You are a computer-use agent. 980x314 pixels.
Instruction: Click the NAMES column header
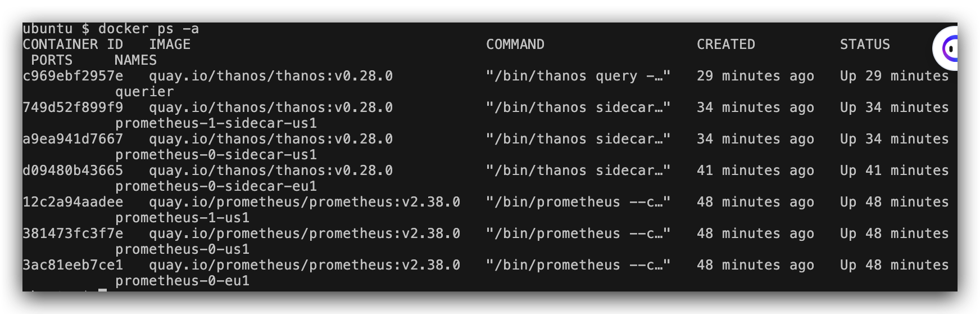[135, 60]
